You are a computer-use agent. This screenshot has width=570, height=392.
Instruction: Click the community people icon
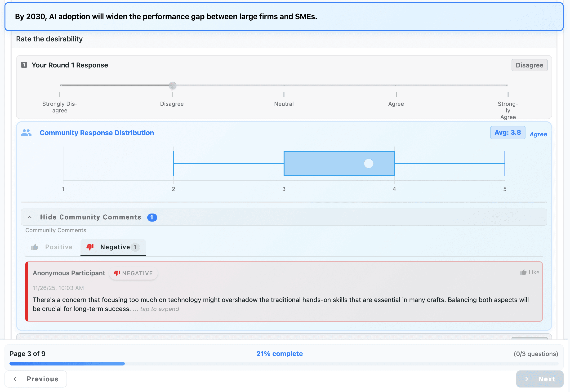[26, 132]
